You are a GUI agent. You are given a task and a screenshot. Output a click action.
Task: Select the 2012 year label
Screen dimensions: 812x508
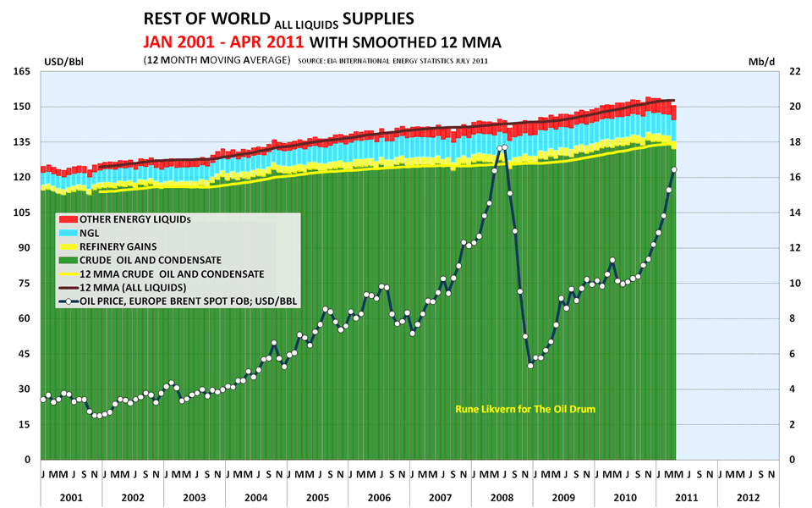click(x=749, y=498)
